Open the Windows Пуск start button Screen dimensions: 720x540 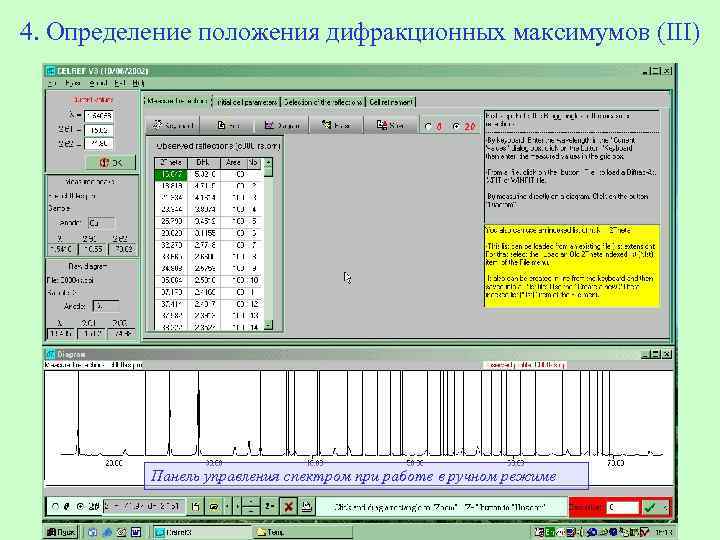point(61,532)
